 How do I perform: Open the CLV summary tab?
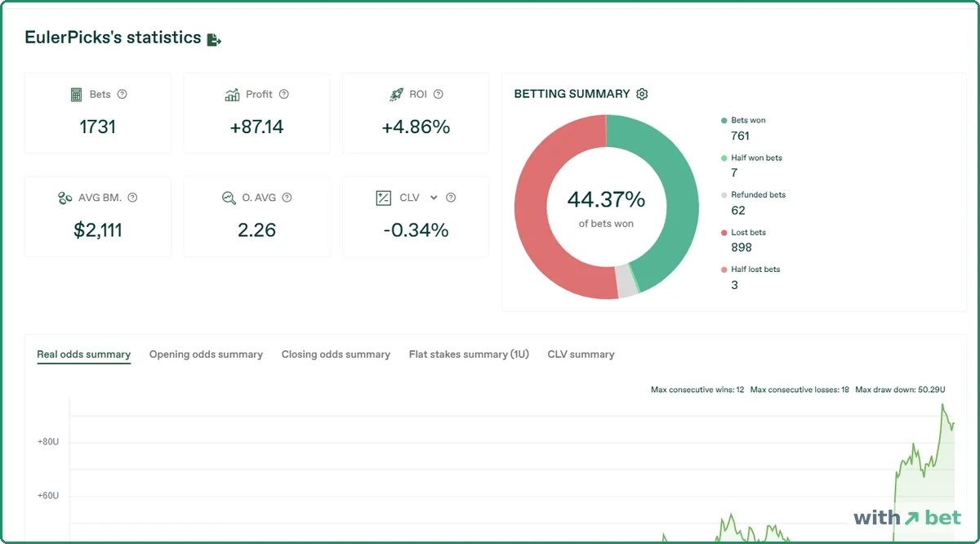click(x=581, y=354)
